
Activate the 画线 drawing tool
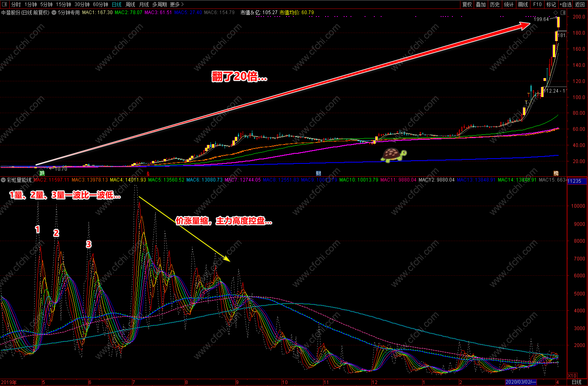(523, 4)
